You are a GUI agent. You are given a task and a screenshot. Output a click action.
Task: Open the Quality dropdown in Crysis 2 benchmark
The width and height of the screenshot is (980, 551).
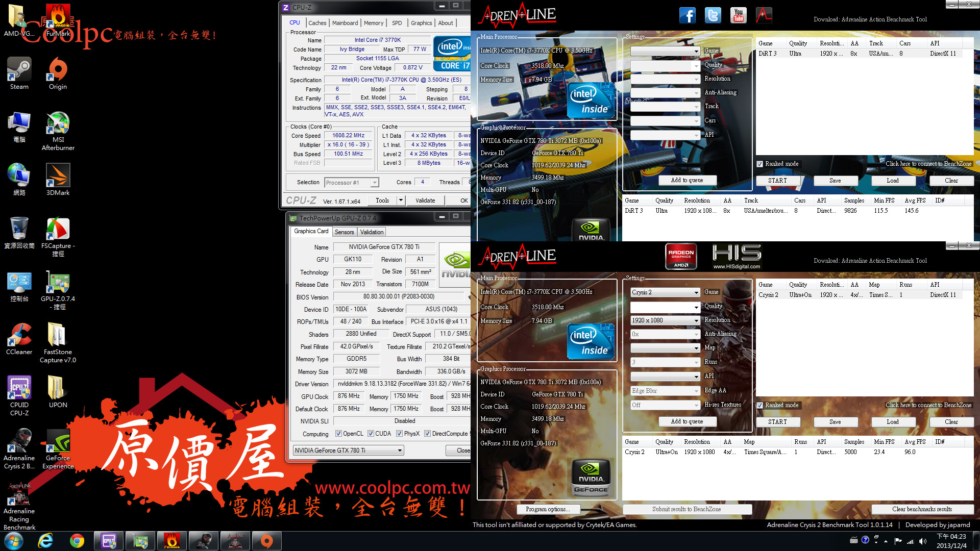pos(665,307)
